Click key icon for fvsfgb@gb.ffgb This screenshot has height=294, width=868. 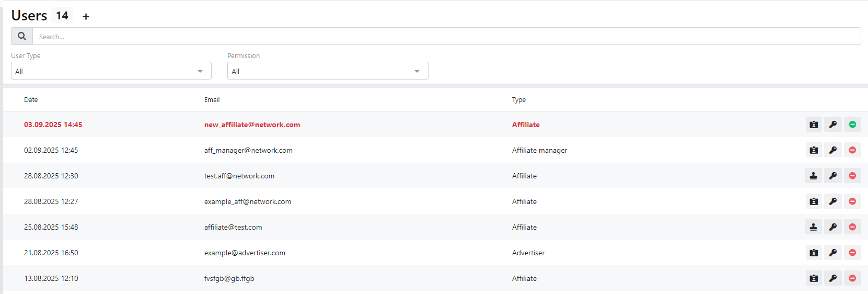[x=833, y=278]
